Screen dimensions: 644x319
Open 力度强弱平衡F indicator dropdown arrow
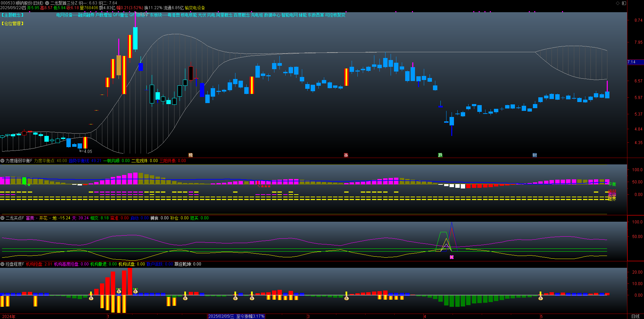pyautogui.click(x=2, y=161)
